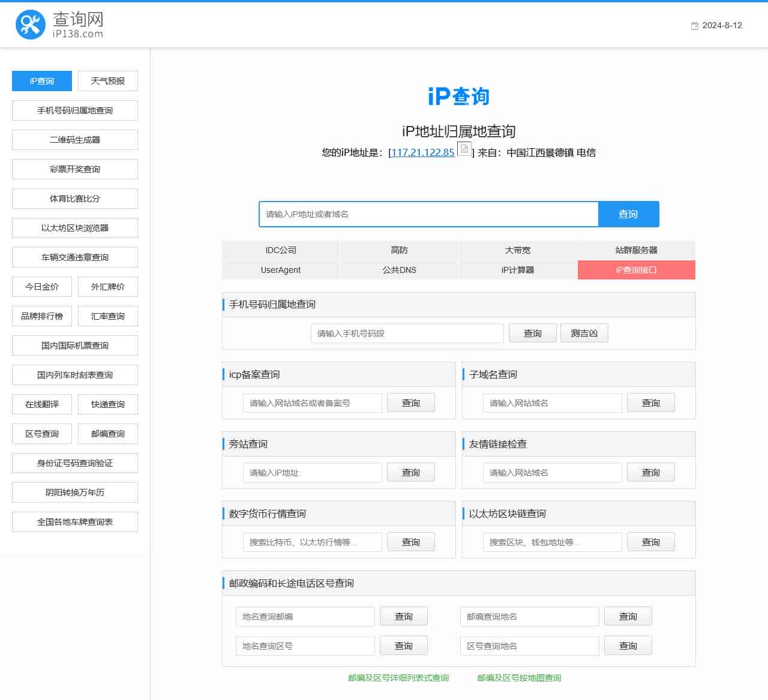Viewport: 768px width, 700px height.
Task: Focus the 搜索区块、钱包地址 input
Action: 553,542
